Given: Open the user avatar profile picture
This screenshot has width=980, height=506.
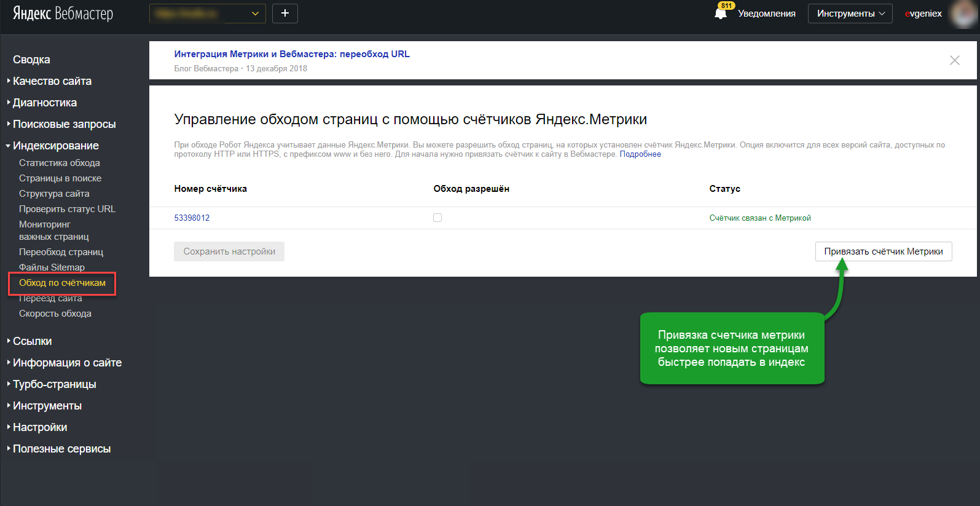Looking at the screenshot, I should tap(964, 14).
